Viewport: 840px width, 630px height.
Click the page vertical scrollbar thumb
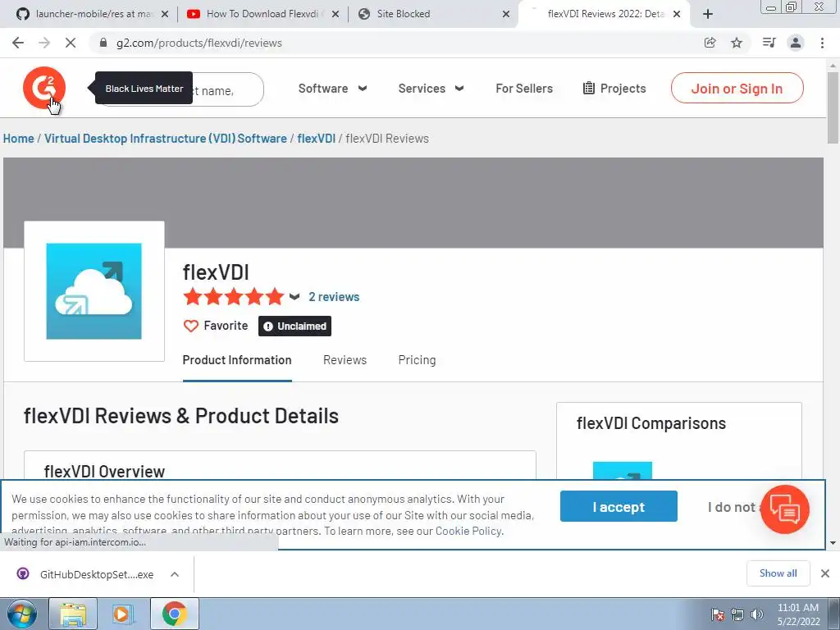pyautogui.click(x=833, y=107)
